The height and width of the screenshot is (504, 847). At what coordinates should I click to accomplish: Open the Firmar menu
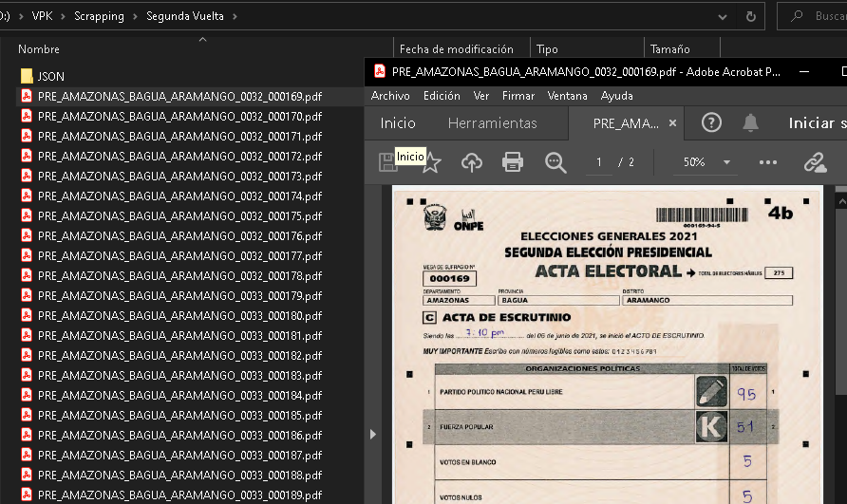coord(518,96)
